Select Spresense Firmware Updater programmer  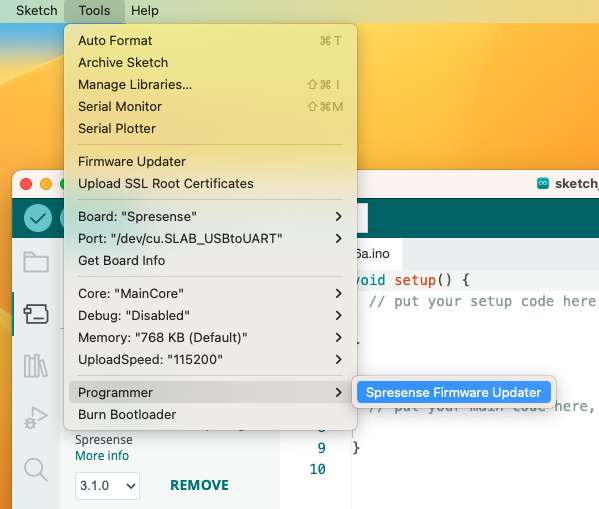[x=454, y=392]
